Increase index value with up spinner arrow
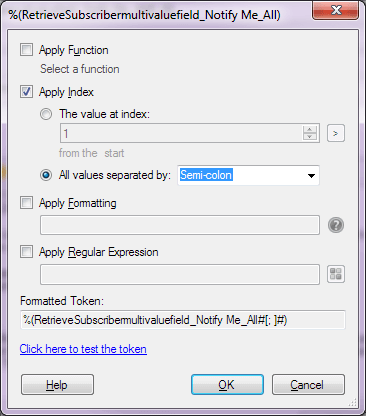The width and height of the screenshot is (366, 416). 310,129
